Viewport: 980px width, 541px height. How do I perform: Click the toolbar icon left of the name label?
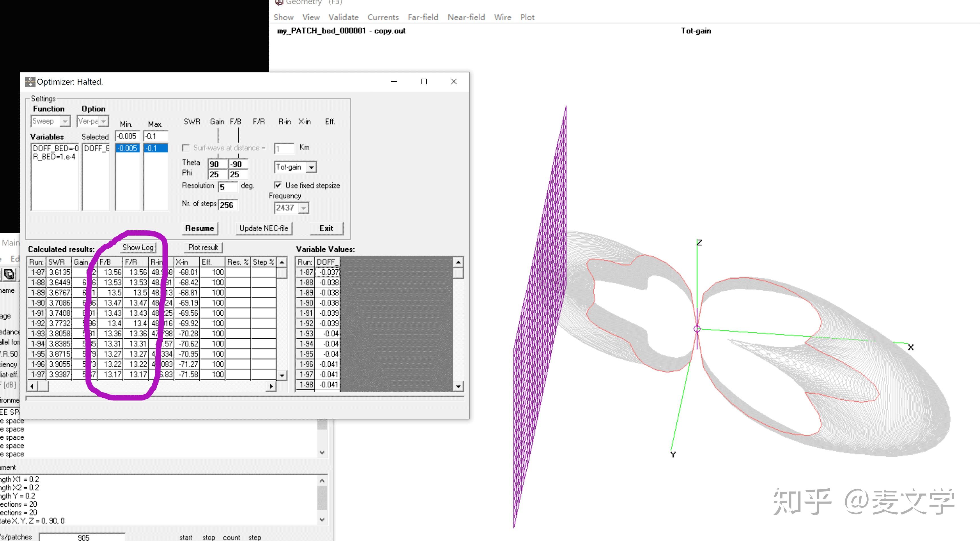point(9,274)
